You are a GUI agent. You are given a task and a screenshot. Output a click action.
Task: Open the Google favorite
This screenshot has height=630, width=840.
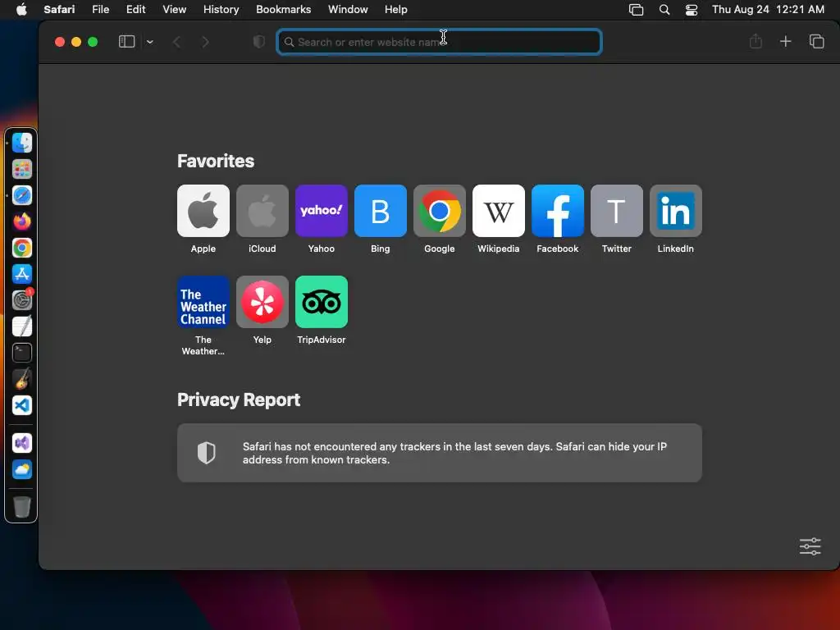440,211
